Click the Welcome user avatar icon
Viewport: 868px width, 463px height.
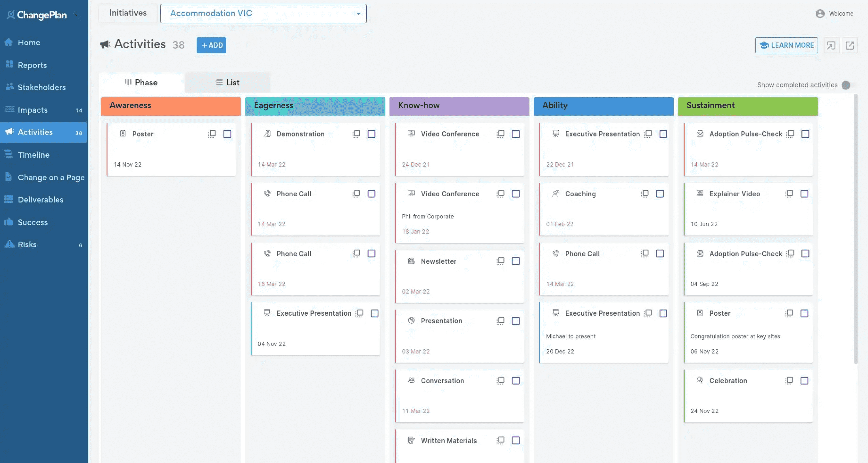pos(820,14)
